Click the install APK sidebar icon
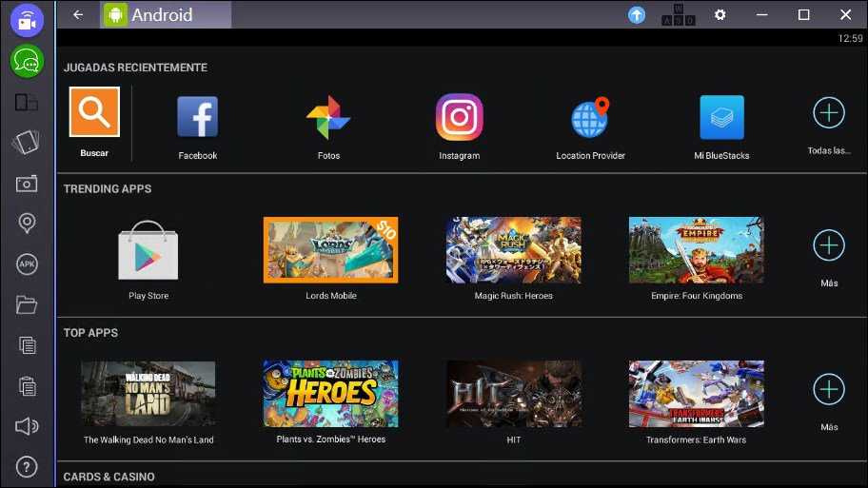 (x=27, y=264)
